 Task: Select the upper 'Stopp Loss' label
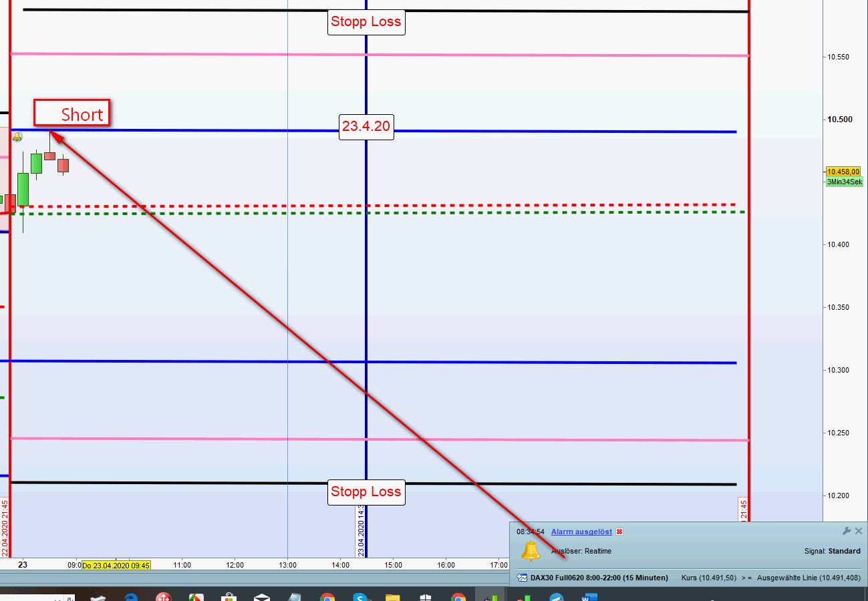pyautogui.click(x=366, y=22)
